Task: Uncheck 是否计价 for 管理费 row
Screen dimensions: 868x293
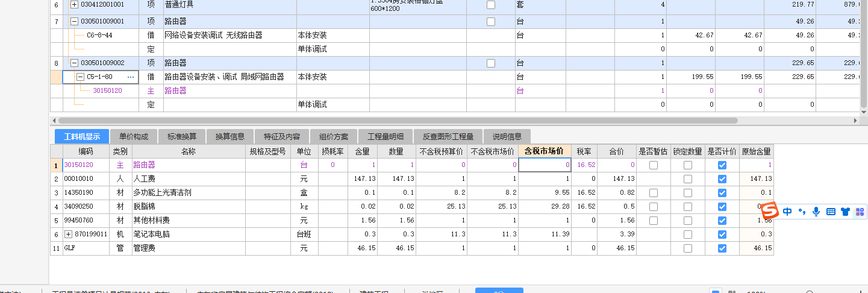Action: click(722, 248)
